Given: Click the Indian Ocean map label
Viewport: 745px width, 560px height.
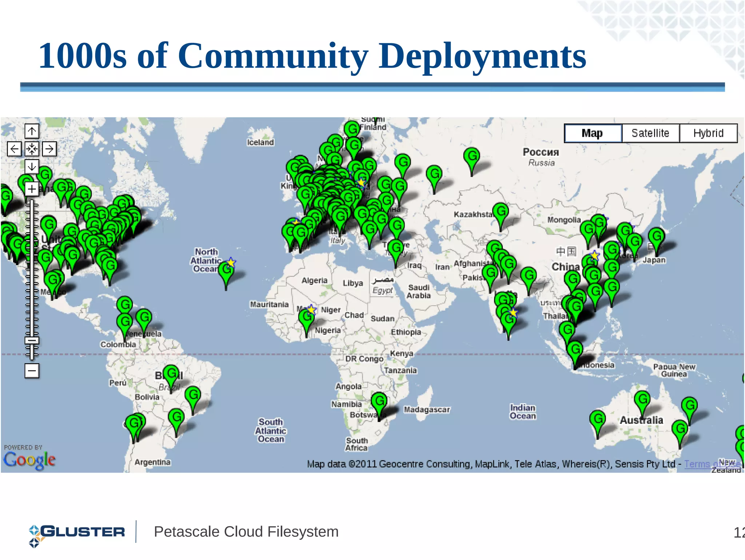Looking at the screenshot, I should (523, 412).
